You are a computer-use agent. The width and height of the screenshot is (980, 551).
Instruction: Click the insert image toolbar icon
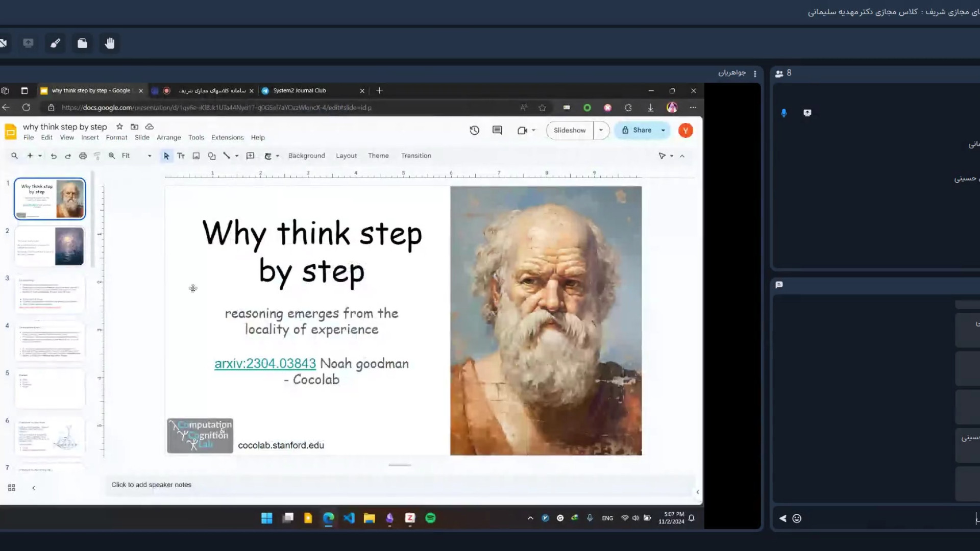[x=196, y=156]
